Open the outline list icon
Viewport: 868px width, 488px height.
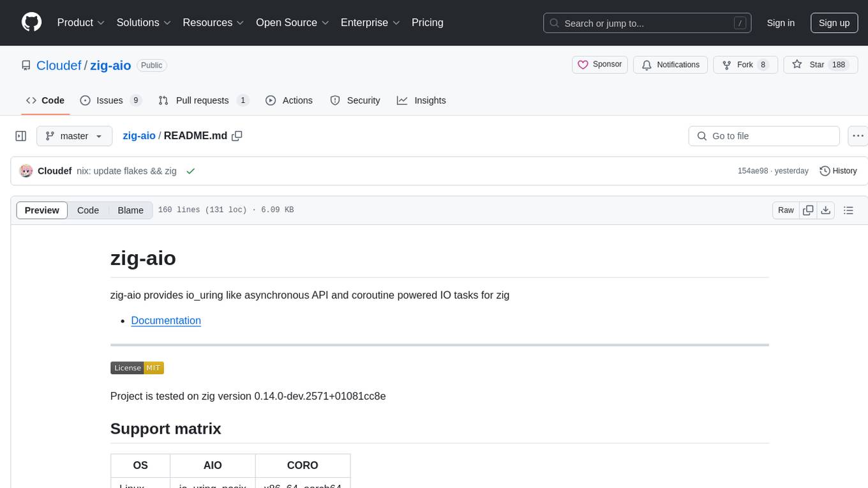pyautogui.click(x=848, y=210)
